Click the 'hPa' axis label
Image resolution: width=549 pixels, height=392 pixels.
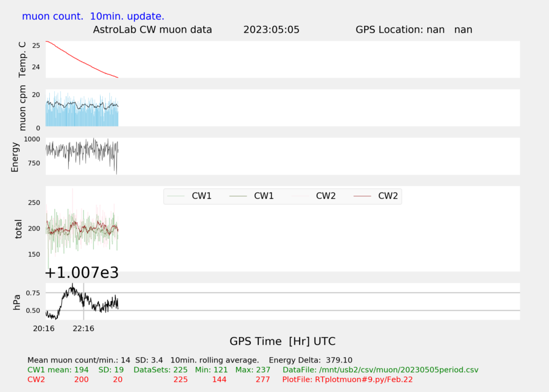[17, 302]
